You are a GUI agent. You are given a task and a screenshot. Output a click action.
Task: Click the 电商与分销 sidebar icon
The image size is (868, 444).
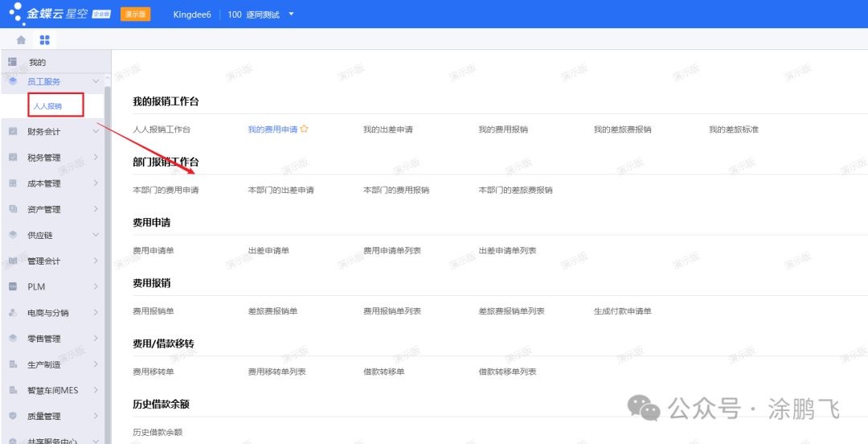[x=13, y=313]
